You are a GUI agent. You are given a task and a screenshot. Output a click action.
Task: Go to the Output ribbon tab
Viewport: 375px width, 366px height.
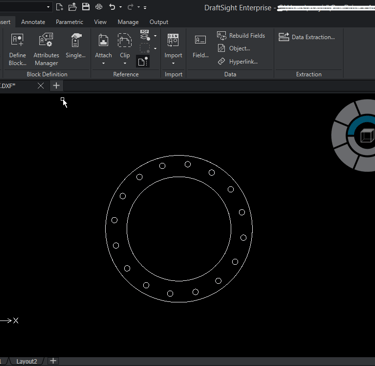coord(159,22)
